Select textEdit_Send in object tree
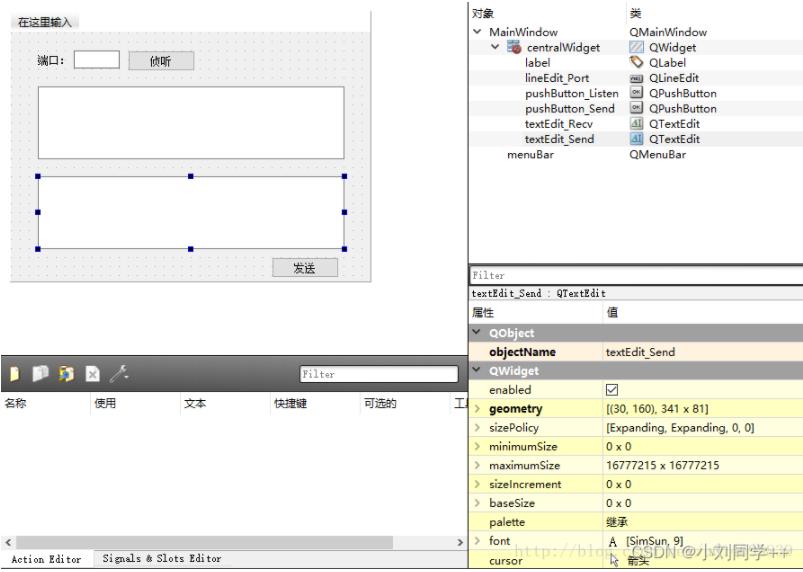 [x=559, y=139]
